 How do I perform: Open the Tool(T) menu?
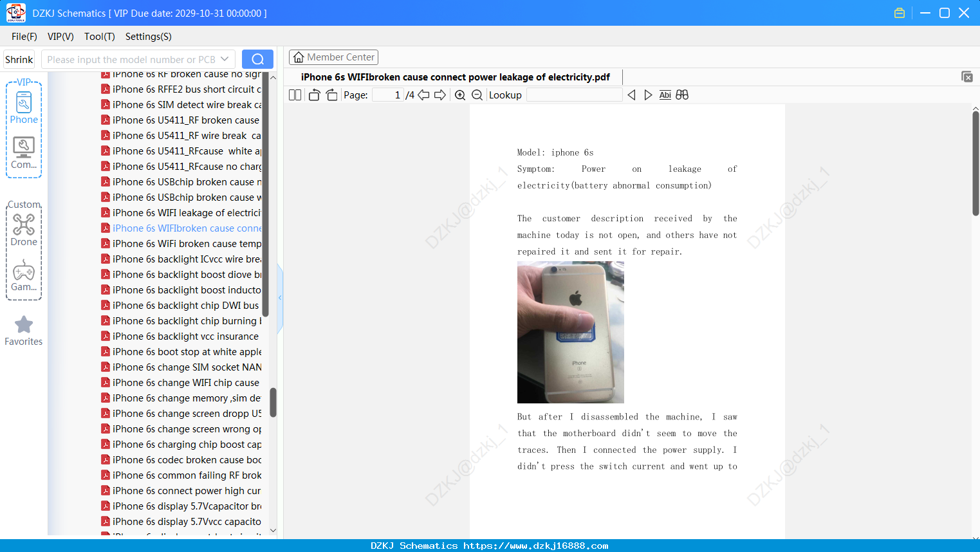click(x=100, y=37)
